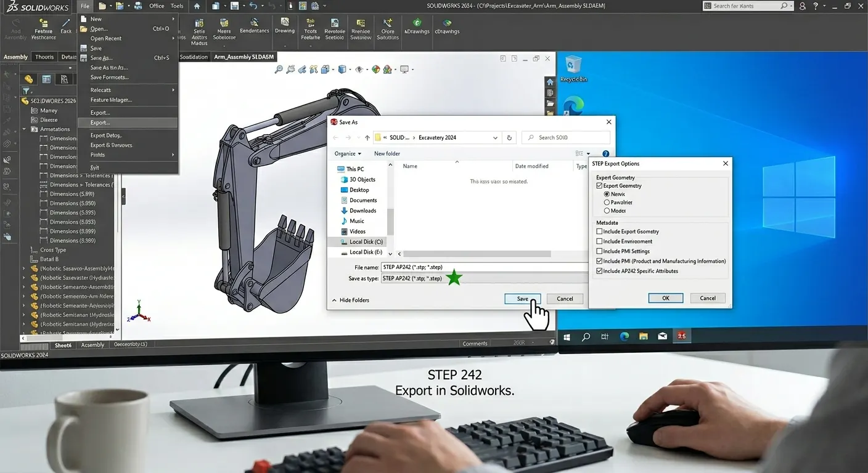Image resolution: width=868 pixels, height=473 pixels.
Task: Enable Include Export Geometry checkbox
Action: pos(599,232)
